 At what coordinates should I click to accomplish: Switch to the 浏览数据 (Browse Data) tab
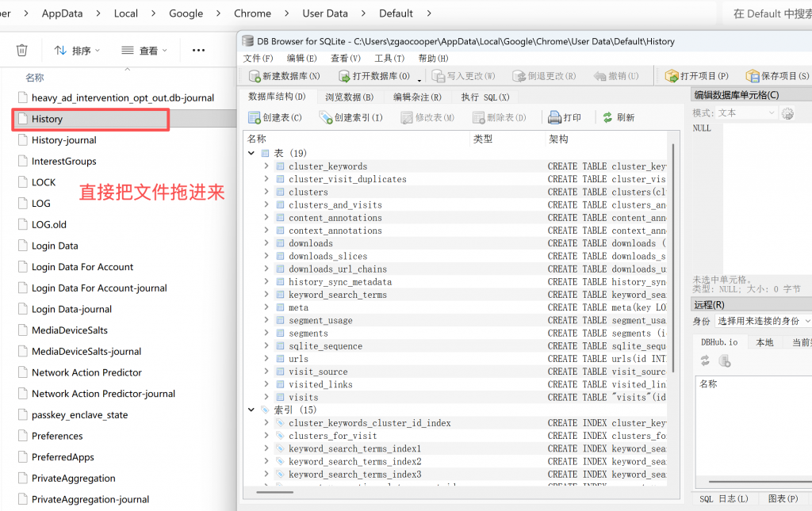tap(349, 97)
